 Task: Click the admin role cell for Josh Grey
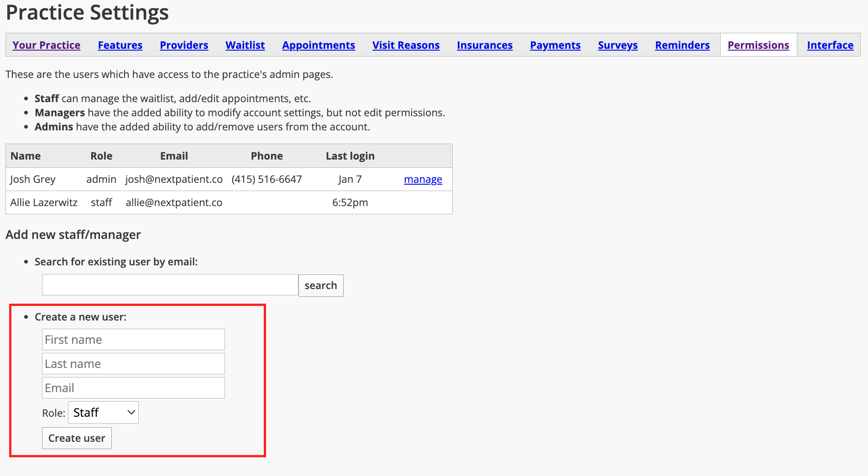click(101, 179)
